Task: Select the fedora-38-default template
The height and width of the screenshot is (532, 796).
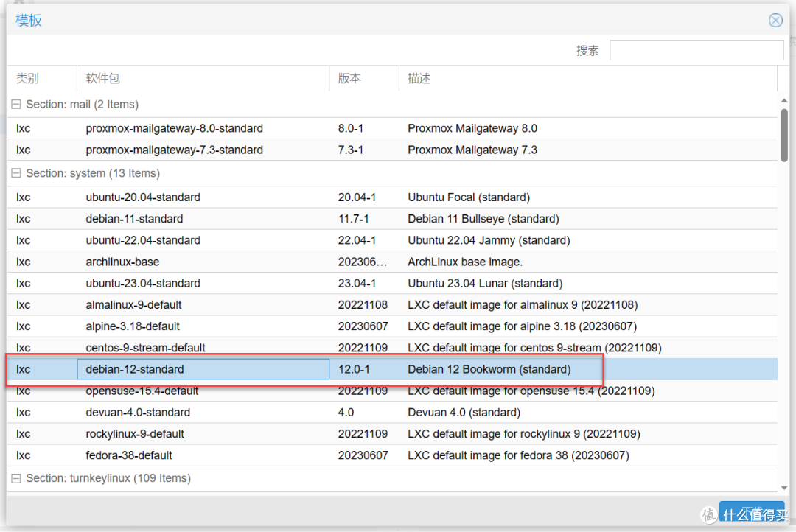Action: (x=129, y=455)
